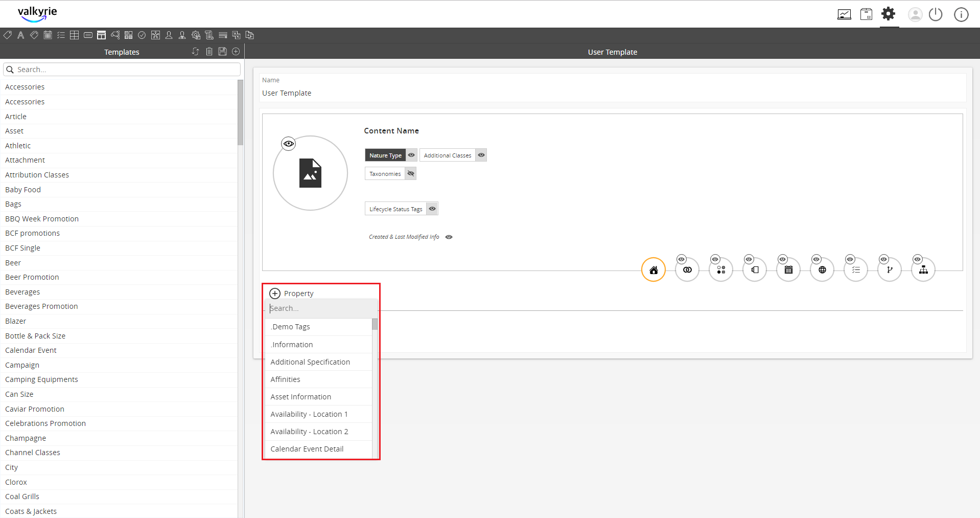This screenshot has width=980, height=518.
Task: Click the boxed network hub toolbar icon
Action: tap(155, 35)
